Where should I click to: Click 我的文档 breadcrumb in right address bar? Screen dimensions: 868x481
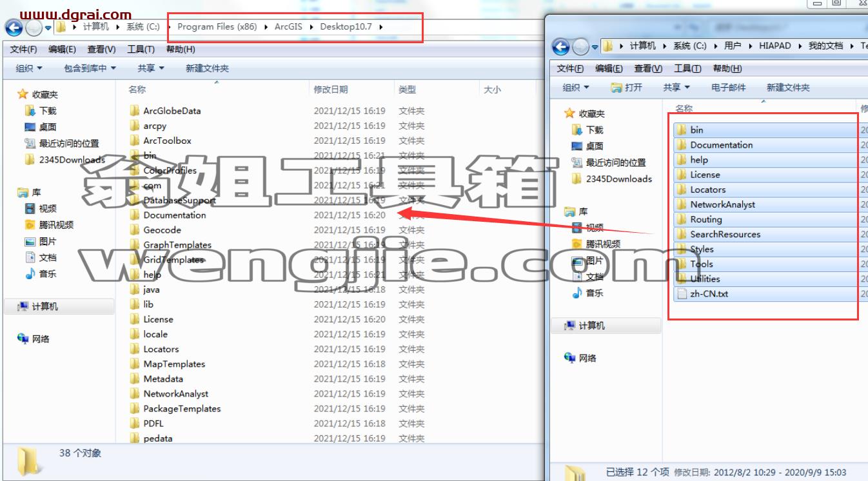pos(826,46)
